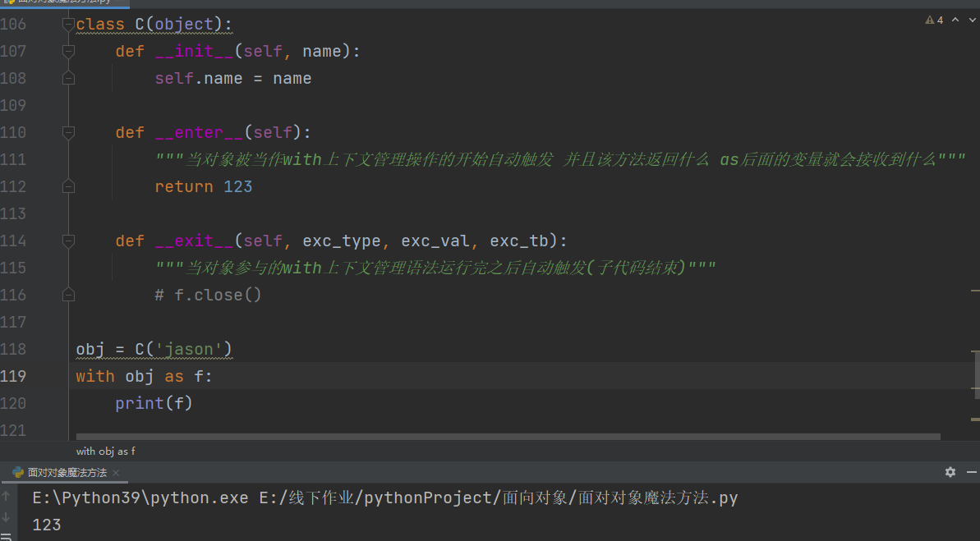980x541 pixels.
Task: Click the '__enter__' method name
Action: pyautogui.click(x=200, y=132)
